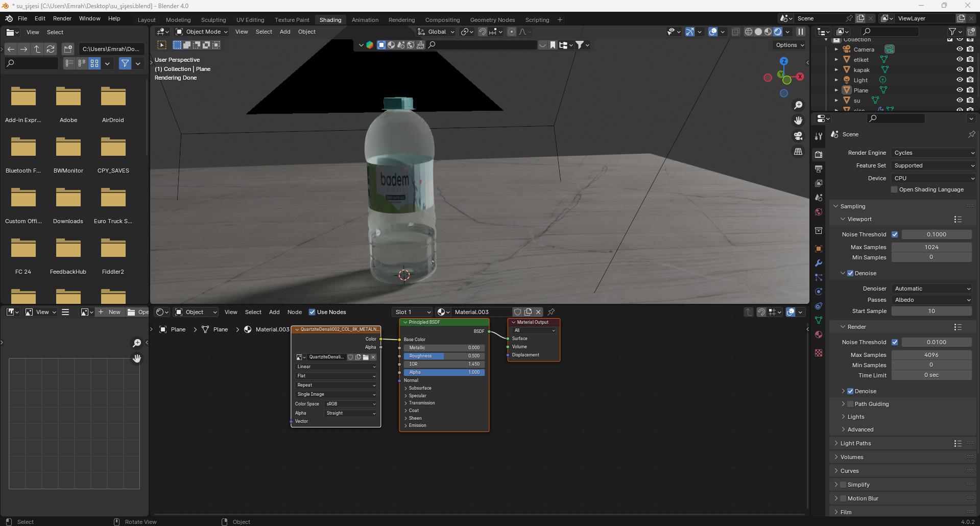Switch to Compositing workspace tab
The width and height of the screenshot is (980, 526).
point(442,20)
